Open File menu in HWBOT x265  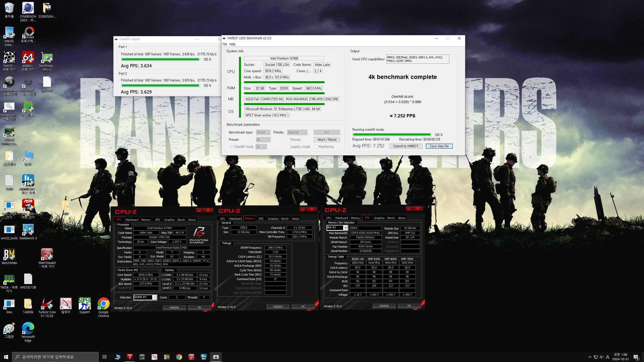pos(225,44)
